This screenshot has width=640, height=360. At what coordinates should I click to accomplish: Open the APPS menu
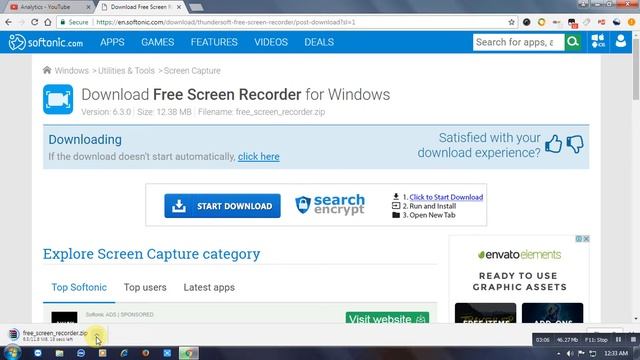(112, 42)
